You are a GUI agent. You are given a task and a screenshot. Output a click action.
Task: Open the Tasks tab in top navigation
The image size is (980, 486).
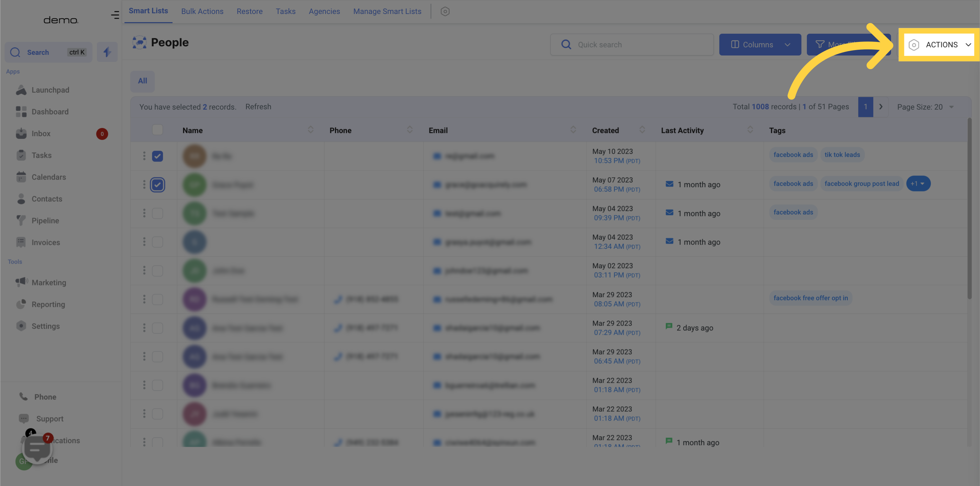tap(285, 11)
